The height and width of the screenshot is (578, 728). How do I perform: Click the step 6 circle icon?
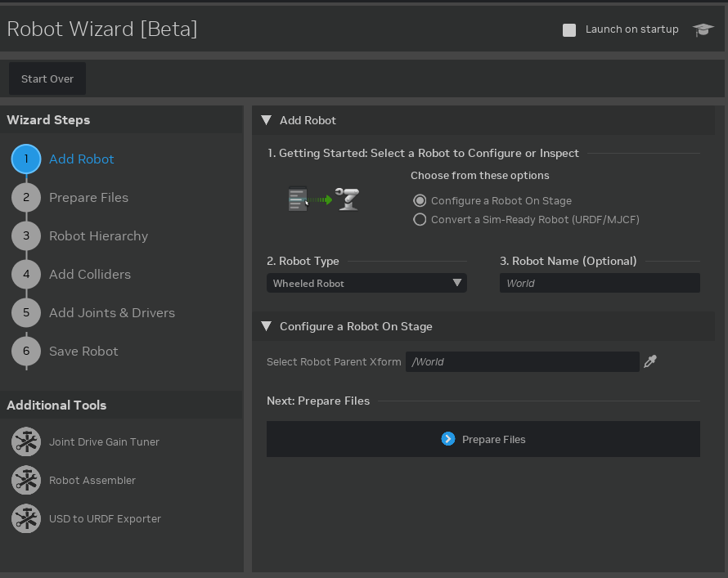[x=26, y=351]
